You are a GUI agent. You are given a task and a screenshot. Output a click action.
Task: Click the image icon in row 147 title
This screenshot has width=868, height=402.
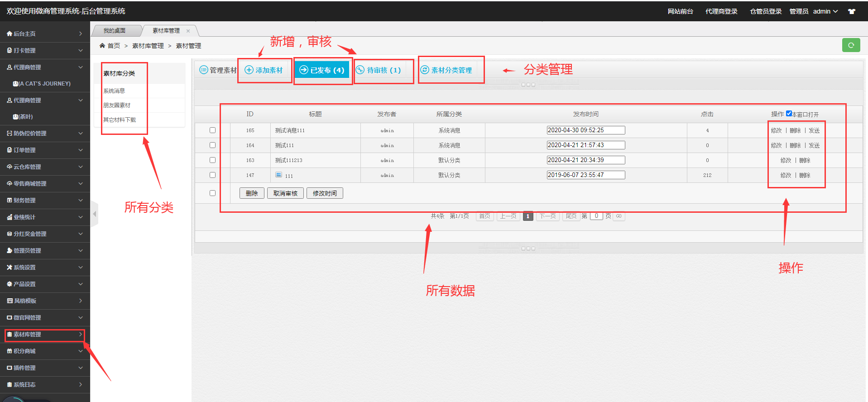pos(279,175)
